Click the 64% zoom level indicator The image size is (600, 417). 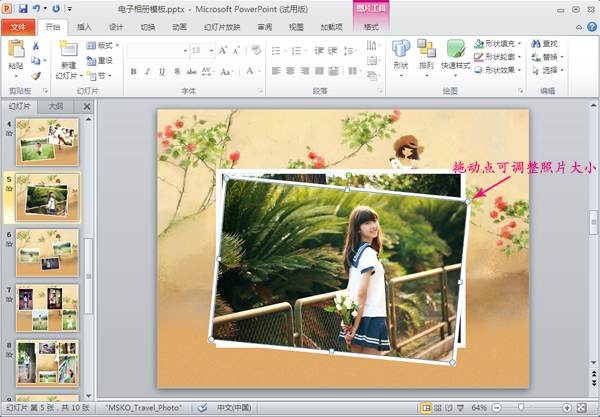point(479,408)
